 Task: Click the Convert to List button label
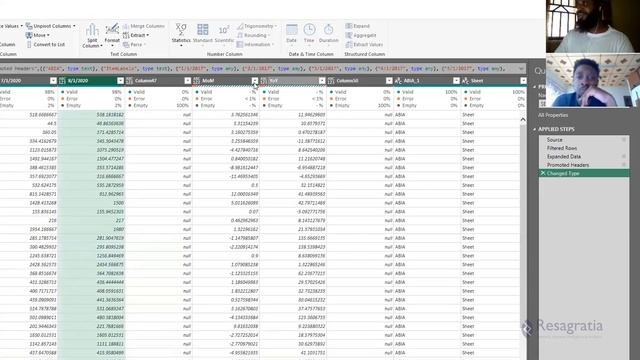click(49, 44)
